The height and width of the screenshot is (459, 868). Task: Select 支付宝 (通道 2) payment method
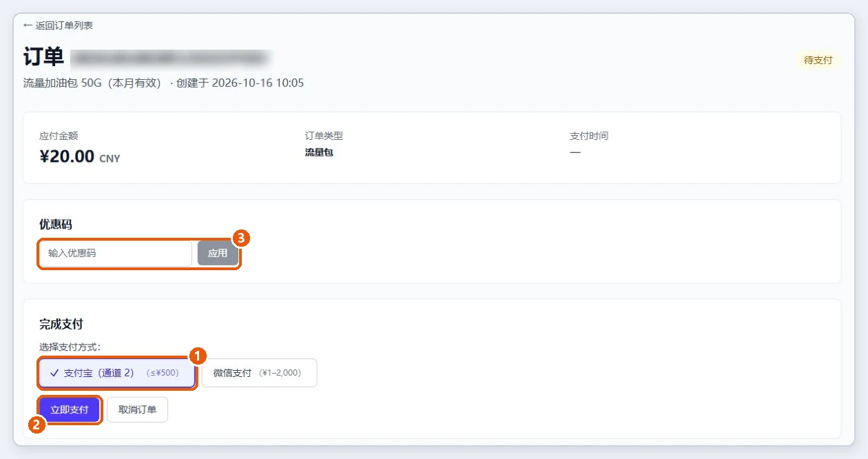coord(117,373)
